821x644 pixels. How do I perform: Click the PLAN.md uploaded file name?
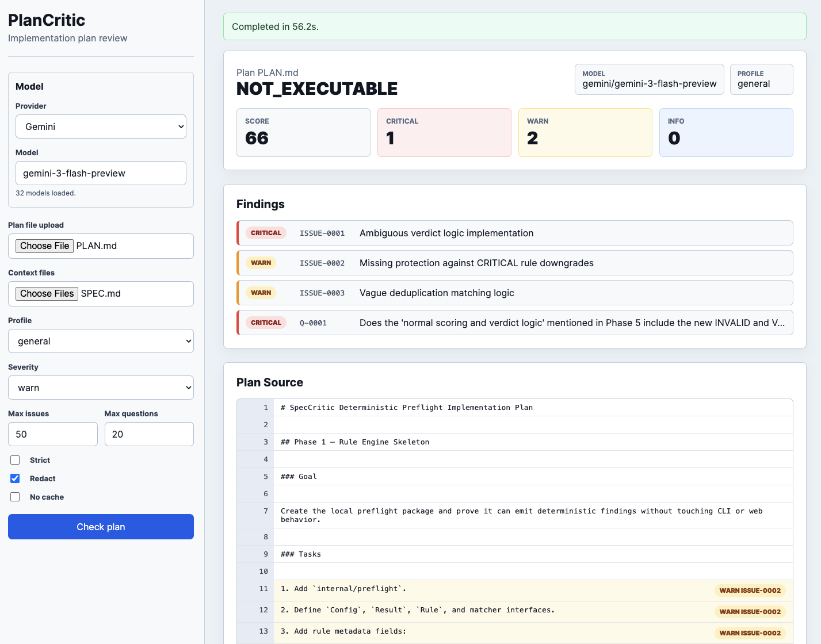tap(97, 246)
